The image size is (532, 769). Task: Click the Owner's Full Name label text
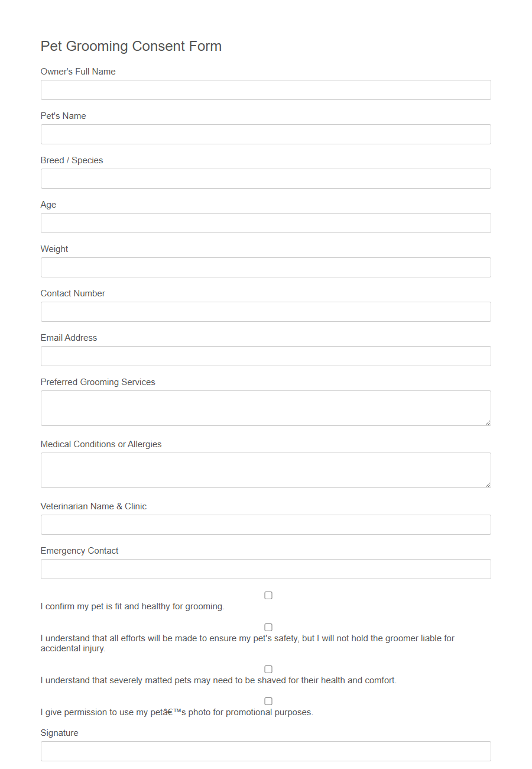pos(77,71)
